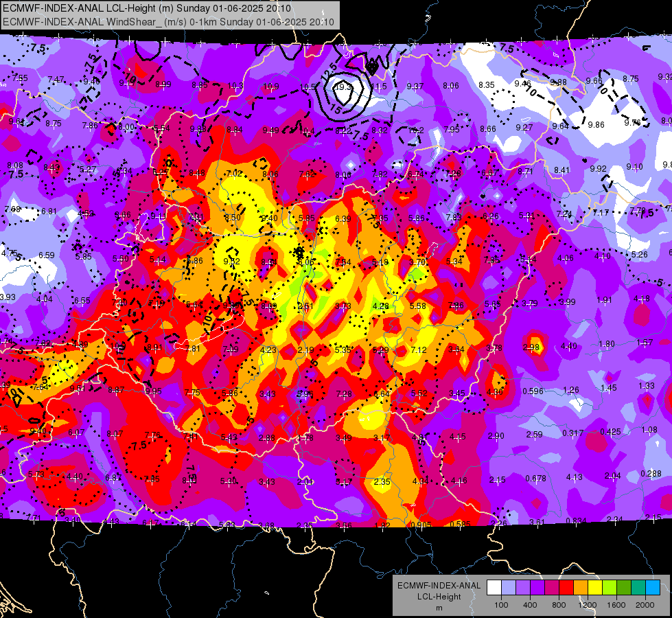Click the grid value 3.70

417,262
